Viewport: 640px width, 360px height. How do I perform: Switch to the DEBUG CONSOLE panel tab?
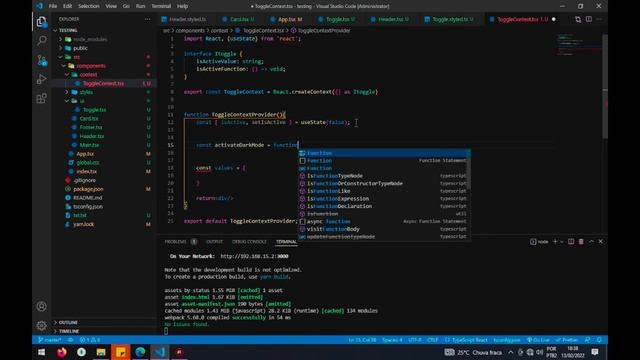coord(249,242)
